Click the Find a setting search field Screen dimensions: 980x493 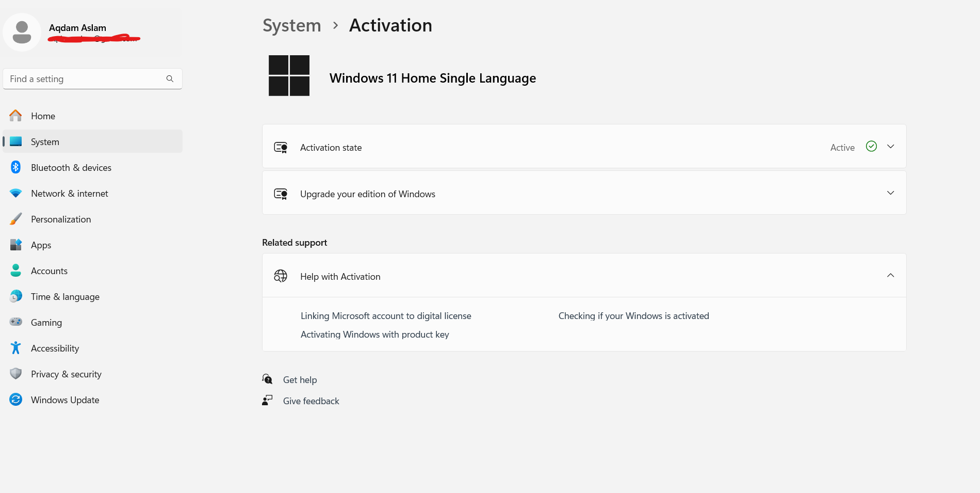click(88, 78)
